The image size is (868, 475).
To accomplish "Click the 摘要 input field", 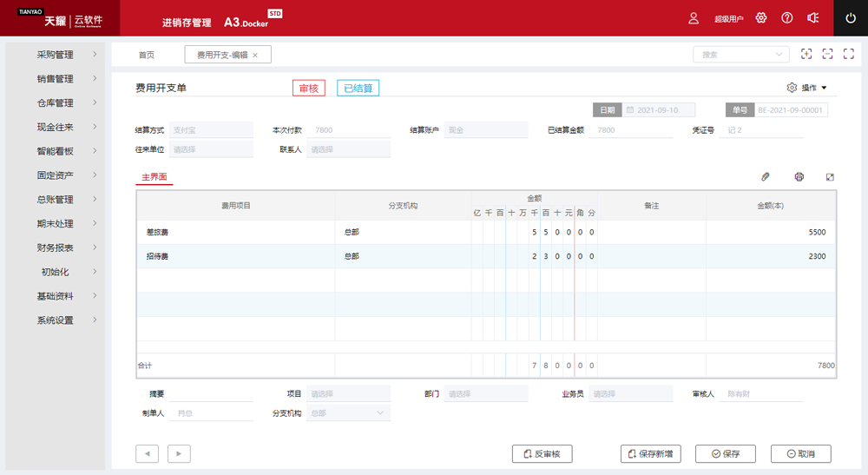I will point(211,393).
